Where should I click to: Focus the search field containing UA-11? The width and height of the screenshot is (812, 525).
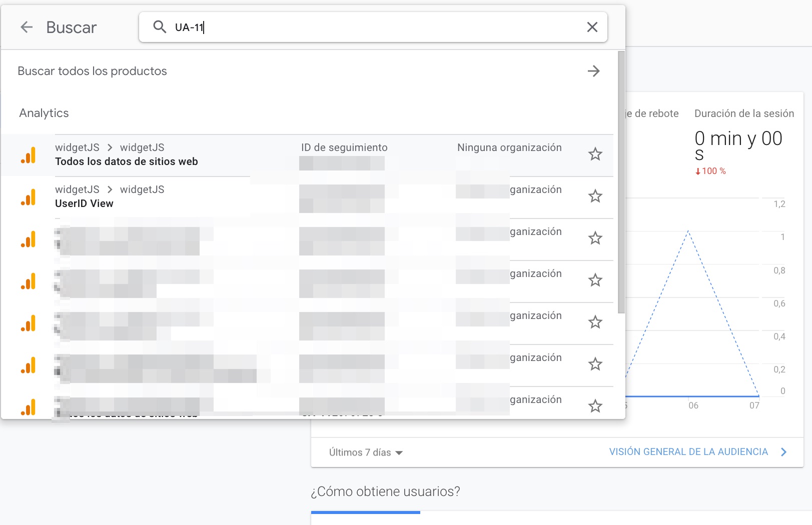click(373, 27)
